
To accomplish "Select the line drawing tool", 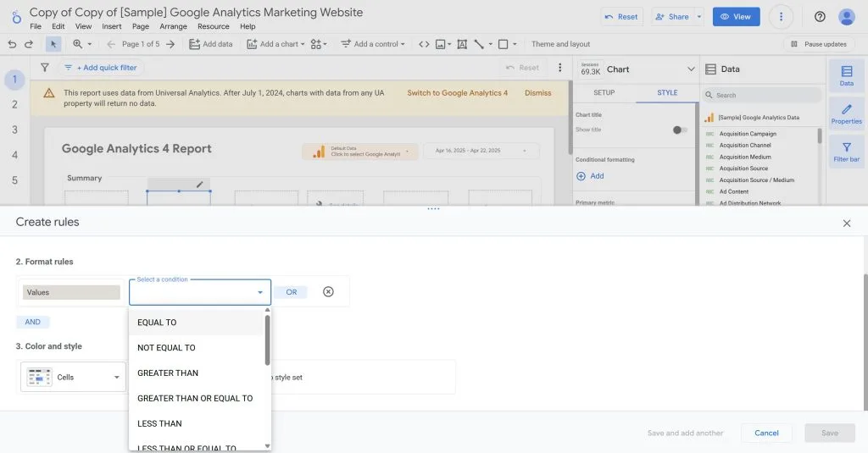I will coord(480,44).
